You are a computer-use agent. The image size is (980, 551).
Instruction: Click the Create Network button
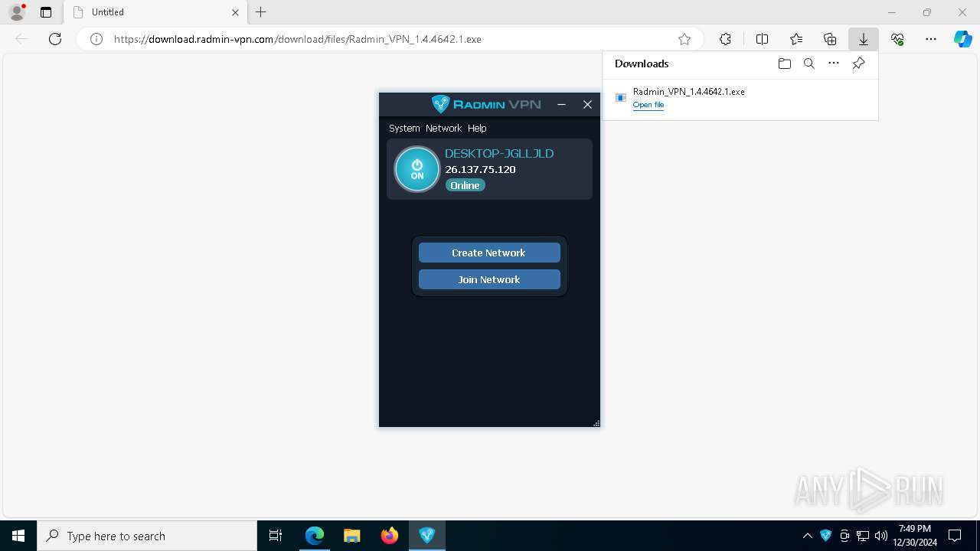pos(489,253)
